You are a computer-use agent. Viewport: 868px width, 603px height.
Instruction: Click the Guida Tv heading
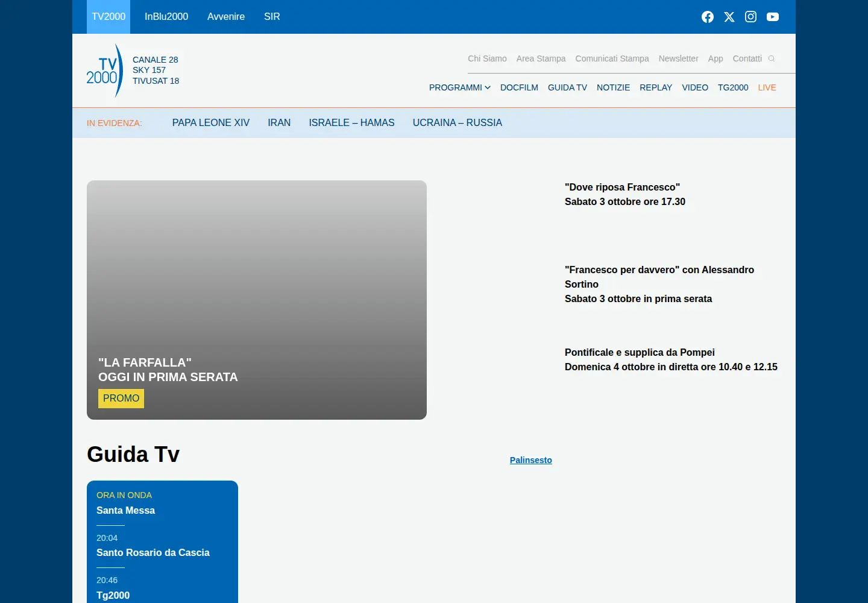click(133, 454)
